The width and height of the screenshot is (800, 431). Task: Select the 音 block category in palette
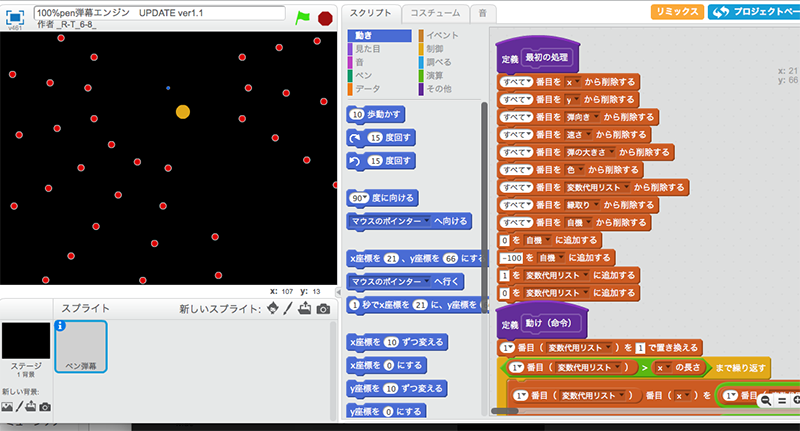click(380, 62)
